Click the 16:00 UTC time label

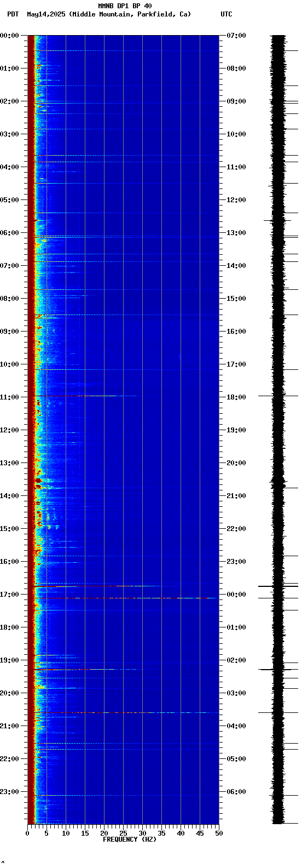click(x=236, y=332)
